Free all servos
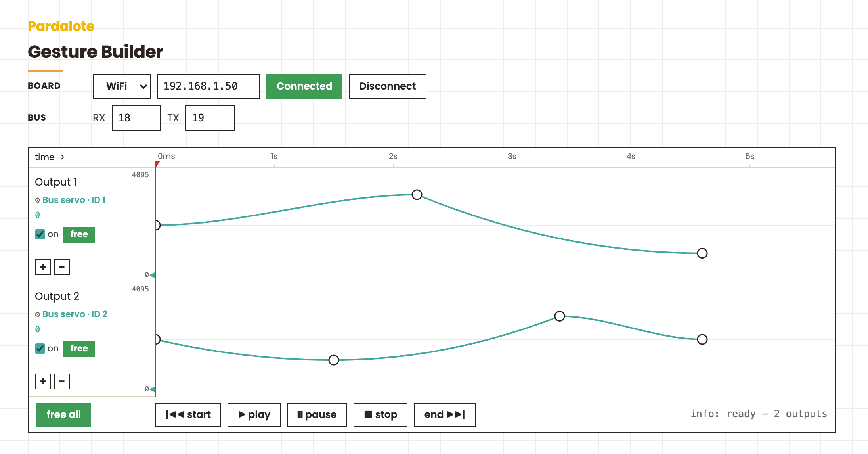 pos(64,414)
